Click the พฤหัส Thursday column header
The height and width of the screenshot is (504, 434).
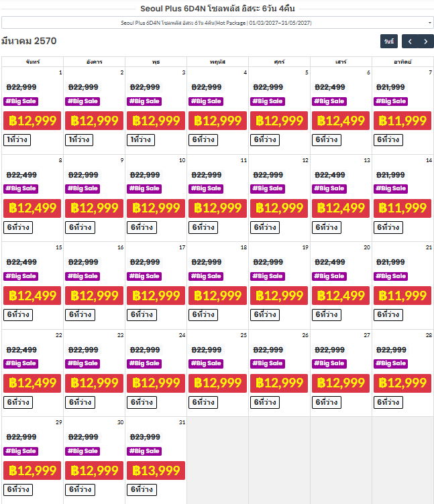[x=217, y=62]
